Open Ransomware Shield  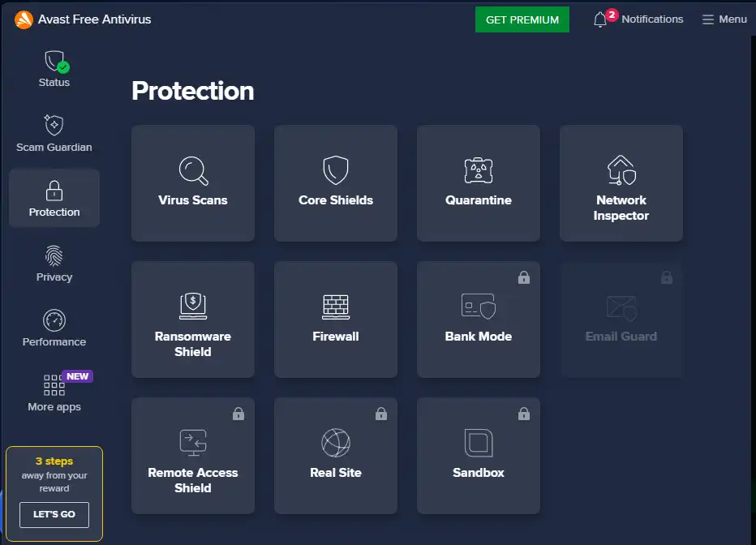coord(192,319)
